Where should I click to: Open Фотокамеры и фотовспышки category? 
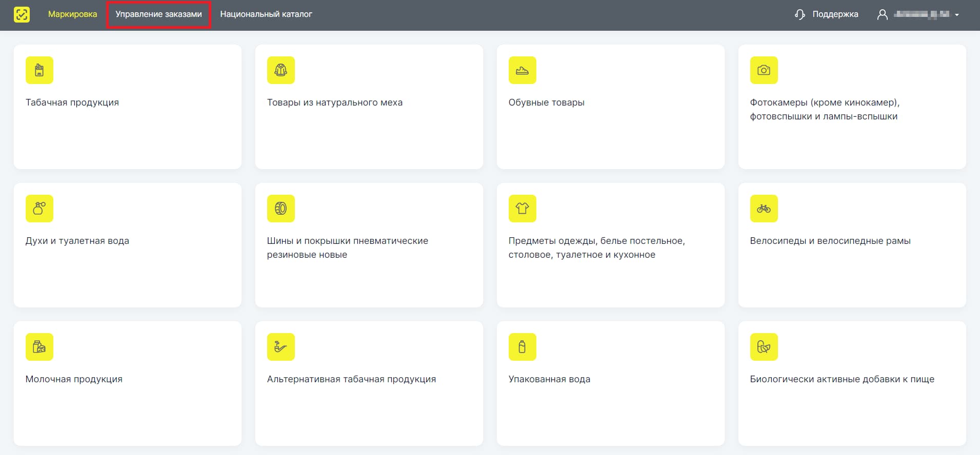[852, 107]
